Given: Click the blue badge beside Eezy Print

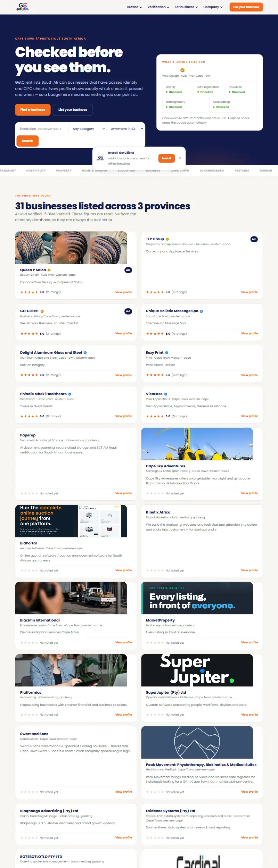Looking at the screenshot, I should [x=166, y=353].
